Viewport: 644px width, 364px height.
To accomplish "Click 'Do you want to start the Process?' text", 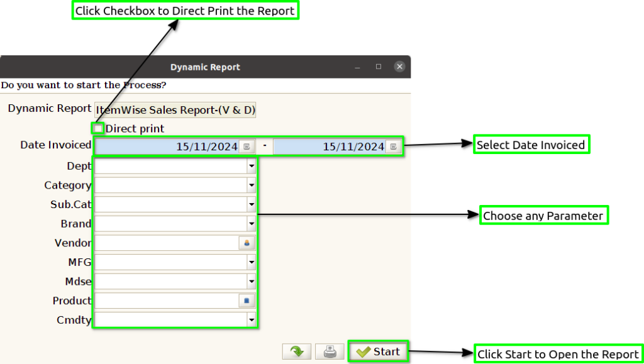I will tap(84, 85).
